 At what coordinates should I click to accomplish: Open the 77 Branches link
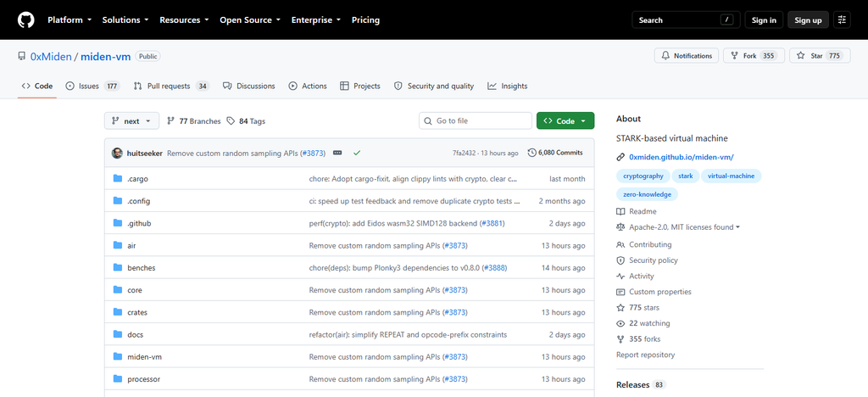(194, 120)
